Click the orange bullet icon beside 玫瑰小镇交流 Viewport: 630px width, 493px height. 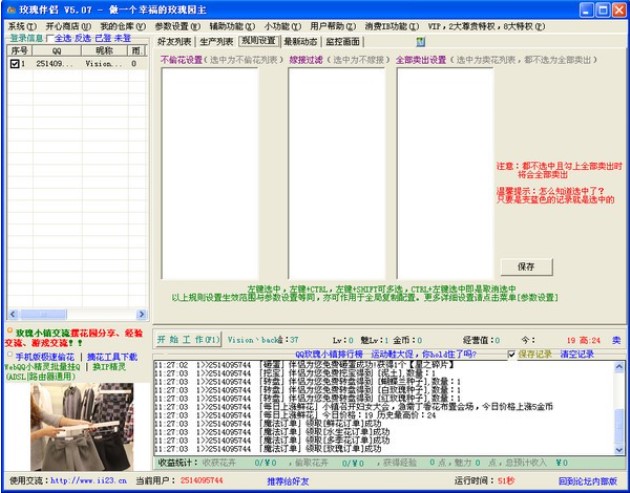[10, 329]
